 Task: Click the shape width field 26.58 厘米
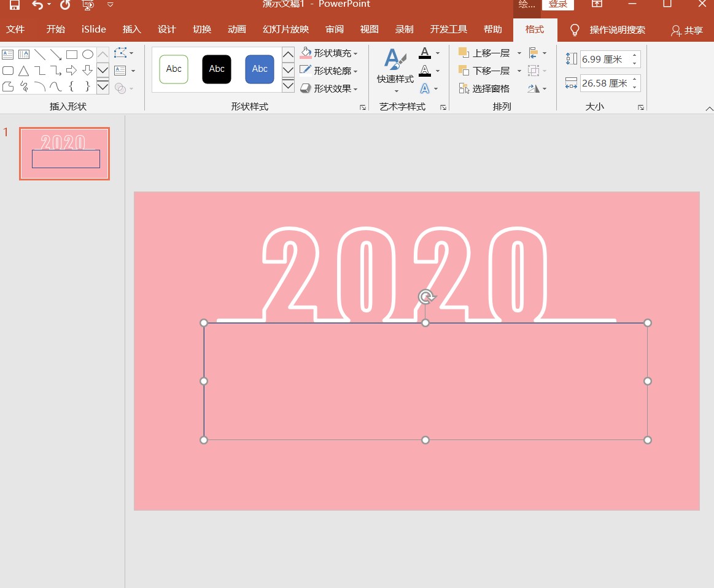pos(605,83)
